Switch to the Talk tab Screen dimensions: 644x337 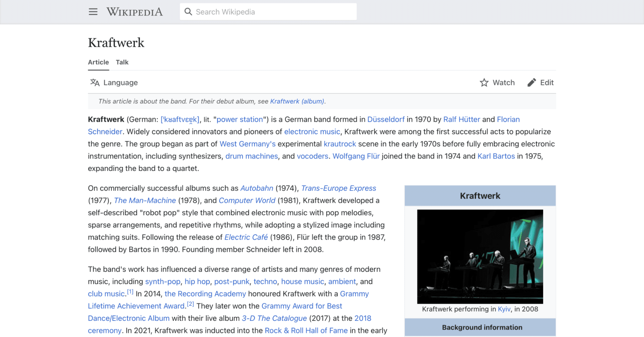(x=122, y=62)
